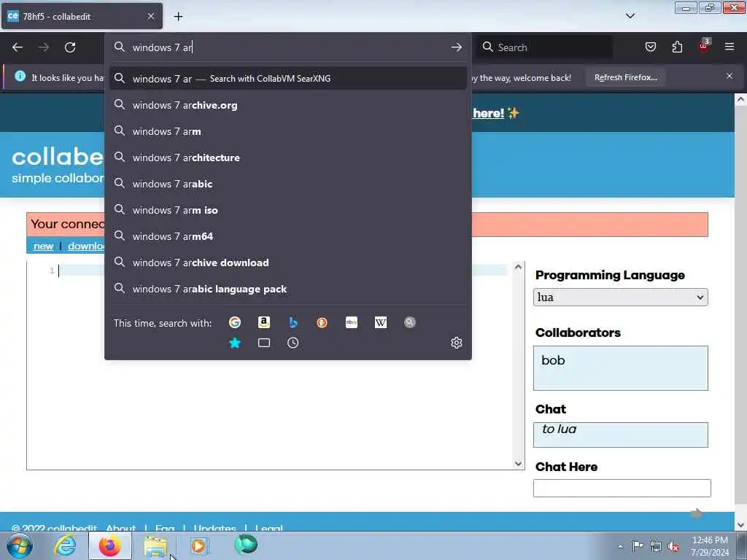Select collaborator bob in the list
747x560 pixels.
click(x=553, y=360)
